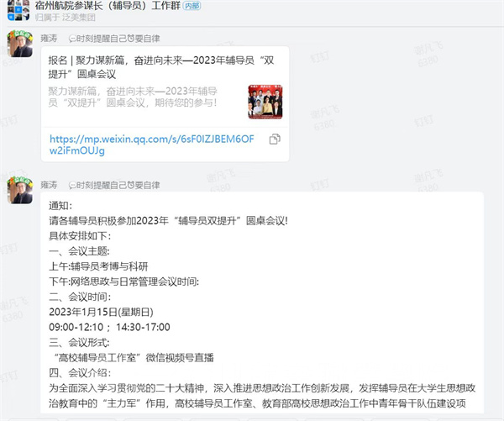Image resolution: width=504 pixels, height=421 pixels.
Task: Open the roundtable meeting article thumbnail
Action: click(x=265, y=102)
